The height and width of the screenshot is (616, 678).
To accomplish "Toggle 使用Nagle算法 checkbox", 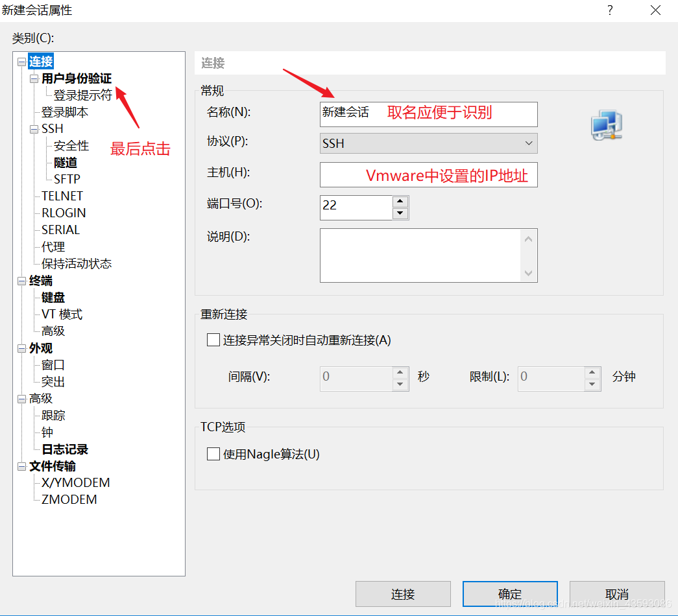I will pyautogui.click(x=213, y=454).
